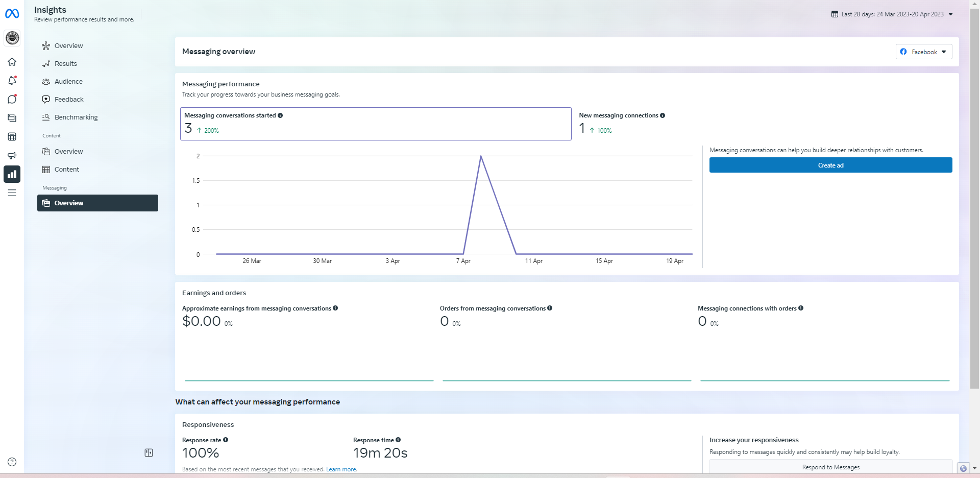Show info for Messaging connections with orders

[801, 308]
